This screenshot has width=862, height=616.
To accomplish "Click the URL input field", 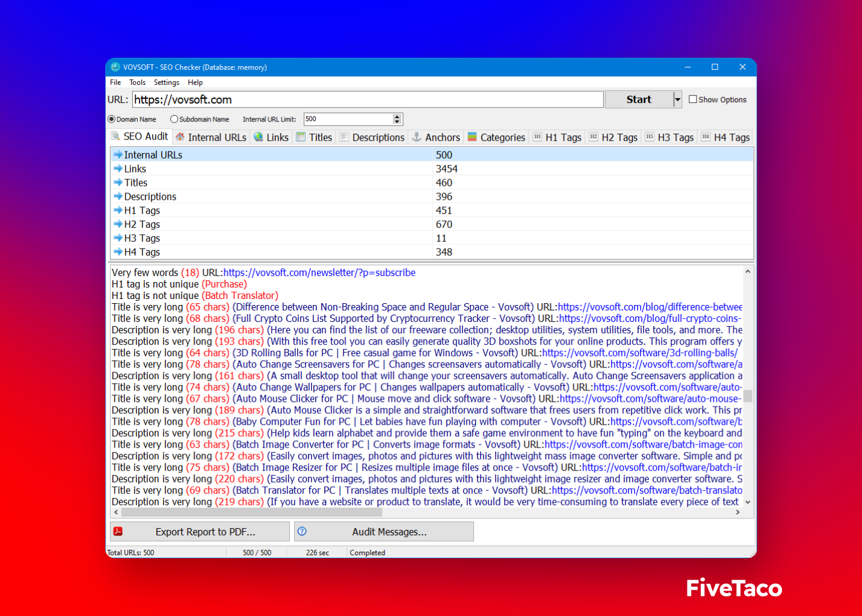I will pyautogui.click(x=368, y=99).
